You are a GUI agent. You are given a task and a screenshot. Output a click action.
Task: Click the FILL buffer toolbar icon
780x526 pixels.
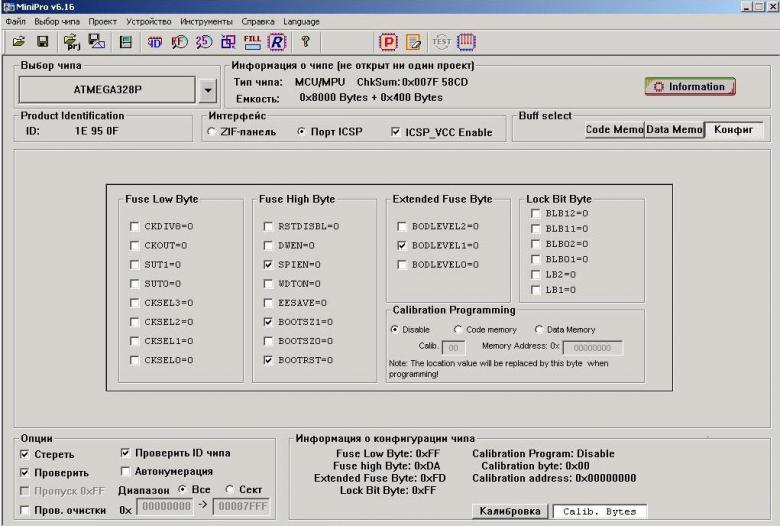pos(252,42)
